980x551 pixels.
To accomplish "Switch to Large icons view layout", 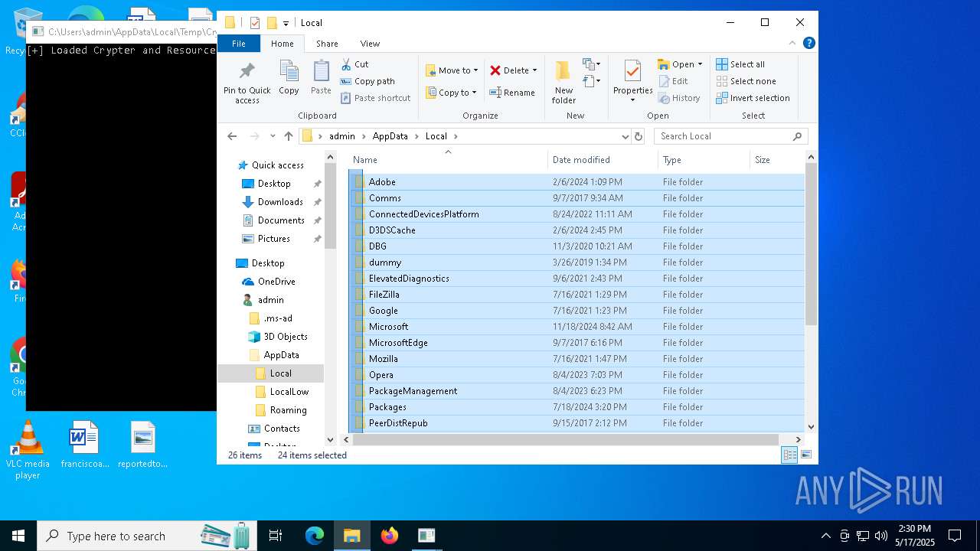I will click(805, 455).
